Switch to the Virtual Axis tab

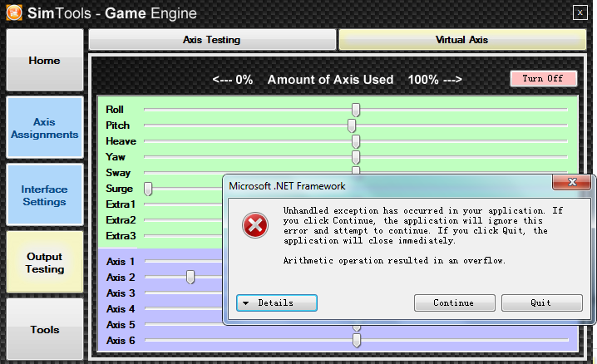(462, 40)
